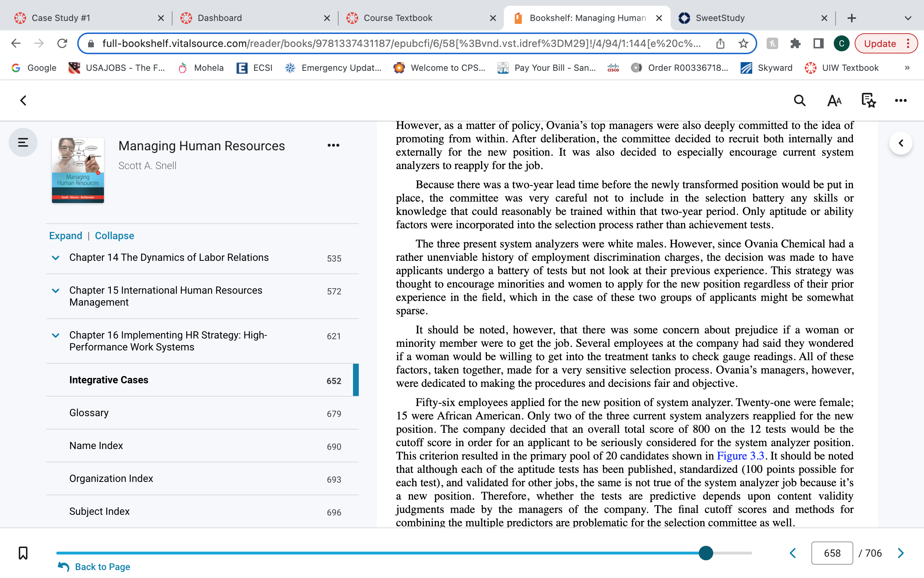Open the Mohela bookmark

pos(201,68)
